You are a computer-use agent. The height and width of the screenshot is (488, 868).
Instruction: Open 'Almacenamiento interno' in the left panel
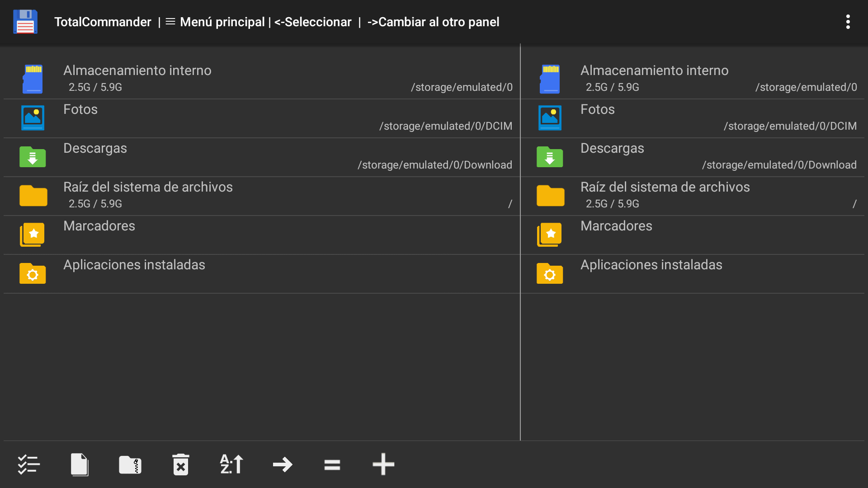click(181, 78)
